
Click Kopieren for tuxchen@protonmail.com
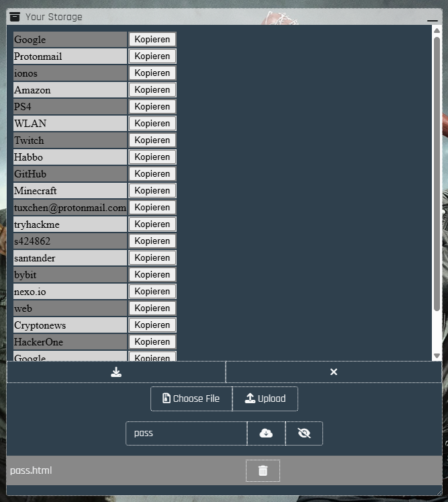pos(152,208)
